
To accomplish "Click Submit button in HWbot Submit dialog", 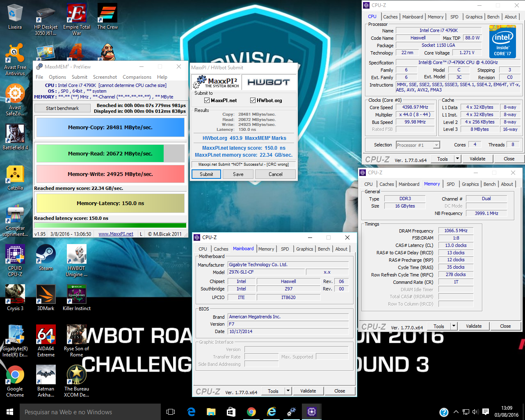I will (x=206, y=174).
